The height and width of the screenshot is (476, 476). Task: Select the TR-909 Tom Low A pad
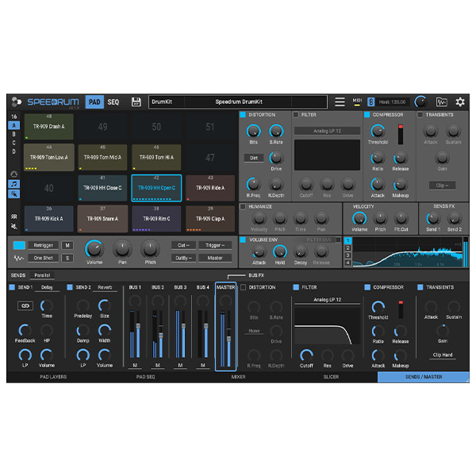pos(49,157)
